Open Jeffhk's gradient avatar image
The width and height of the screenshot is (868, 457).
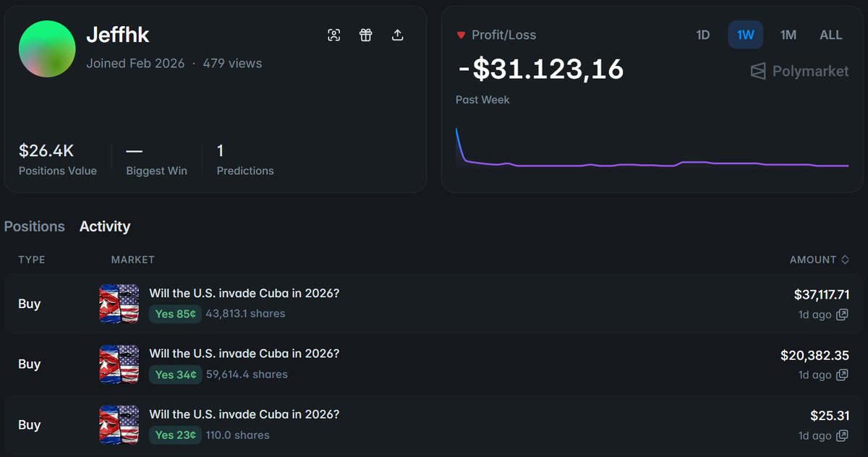point(47,48)
